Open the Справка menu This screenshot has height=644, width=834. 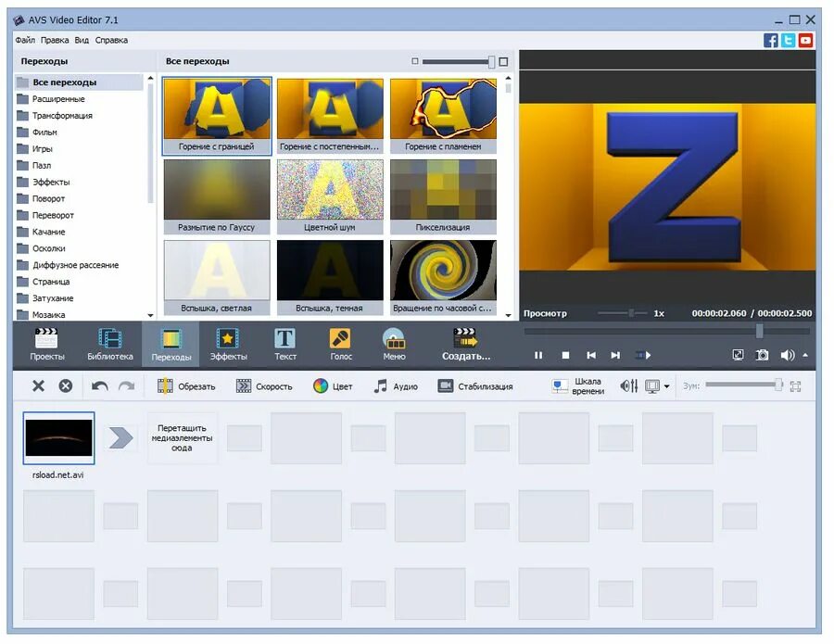coord(111,40)
